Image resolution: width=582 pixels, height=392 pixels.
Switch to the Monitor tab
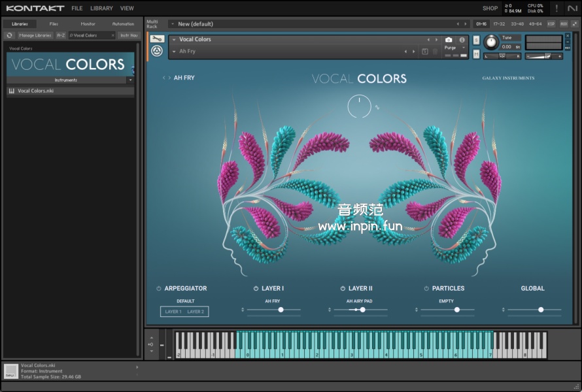coord(88,24)
